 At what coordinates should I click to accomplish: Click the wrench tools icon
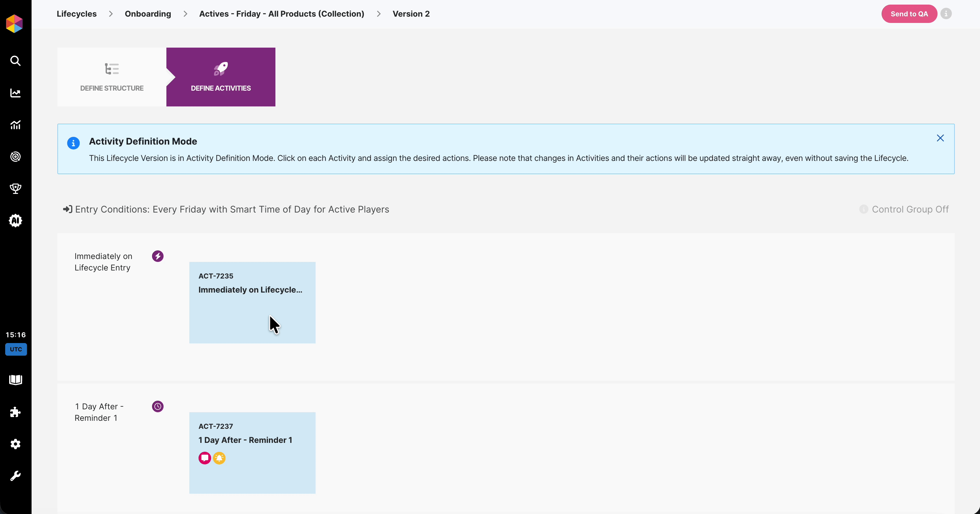15,476
